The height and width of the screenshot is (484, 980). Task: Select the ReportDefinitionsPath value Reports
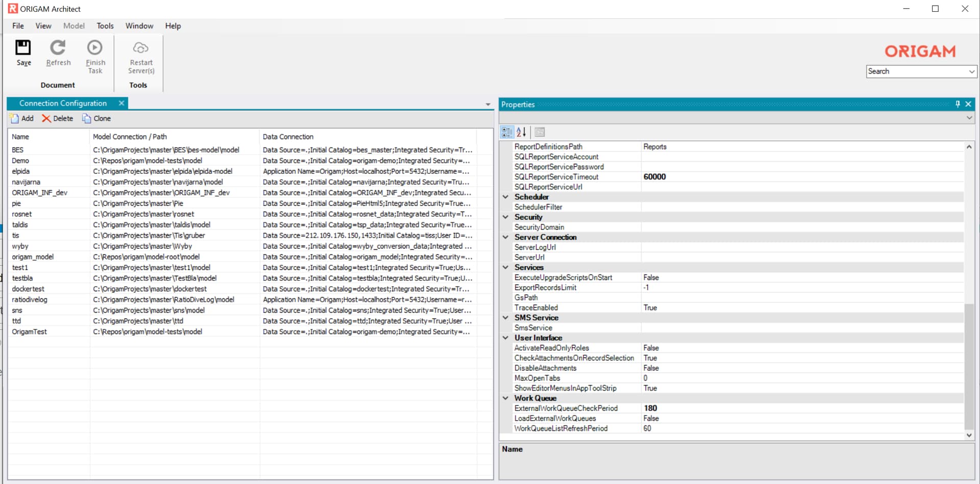coord(802,146)
